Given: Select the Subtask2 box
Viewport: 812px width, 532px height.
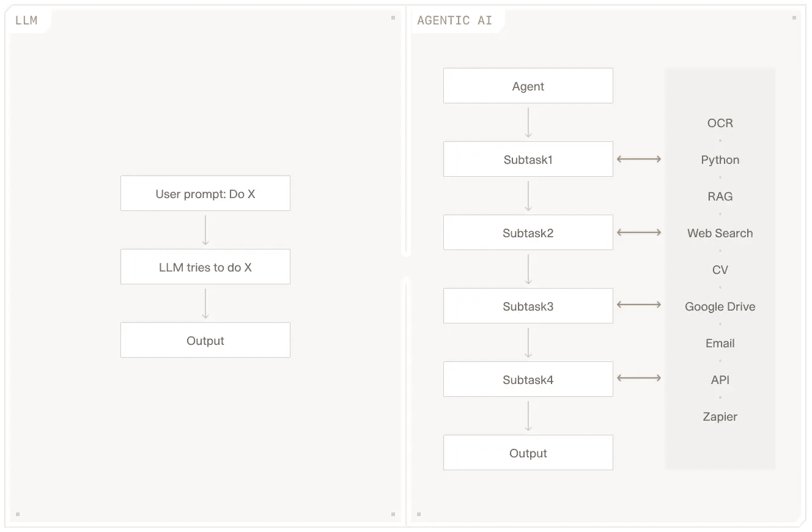Looking at the screenshot, I should click(x=528, y=233).
